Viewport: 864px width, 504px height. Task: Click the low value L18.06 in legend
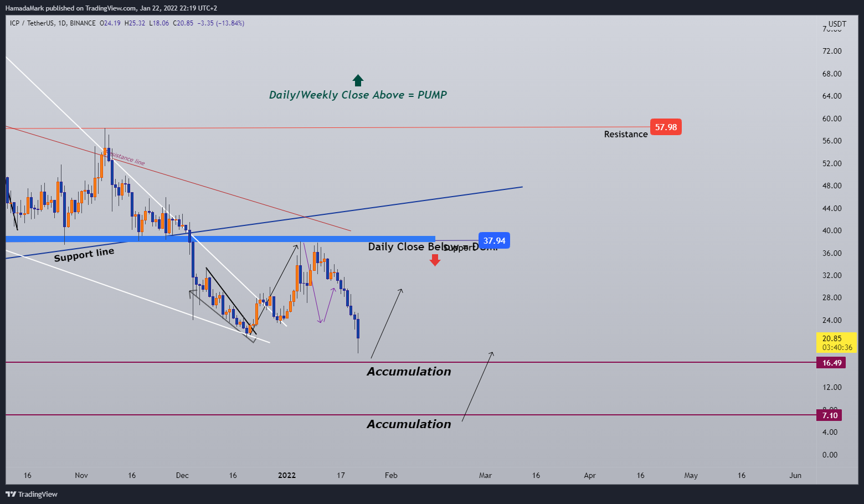(159, 23)
